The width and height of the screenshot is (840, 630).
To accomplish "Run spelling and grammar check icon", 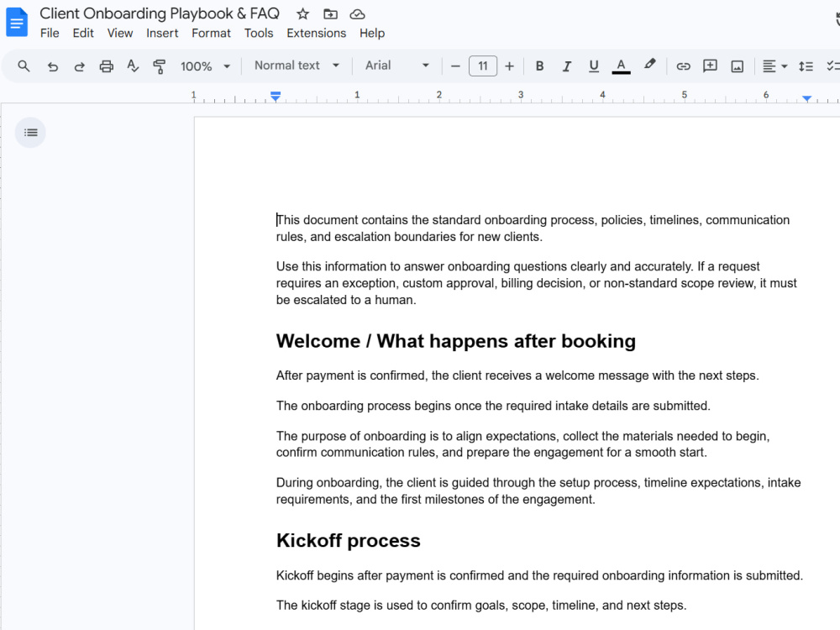I will pyautogui.click(x=133, y=66).
